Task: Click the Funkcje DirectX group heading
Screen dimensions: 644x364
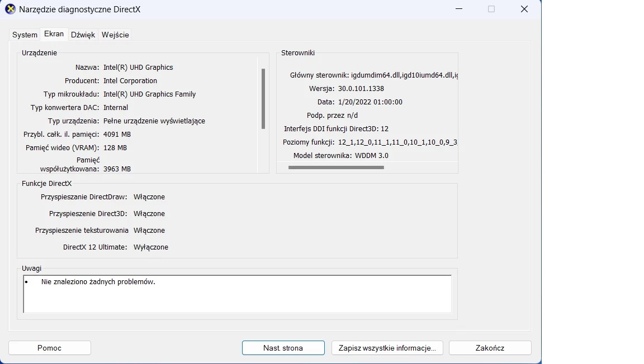Action: coord(47,184)
